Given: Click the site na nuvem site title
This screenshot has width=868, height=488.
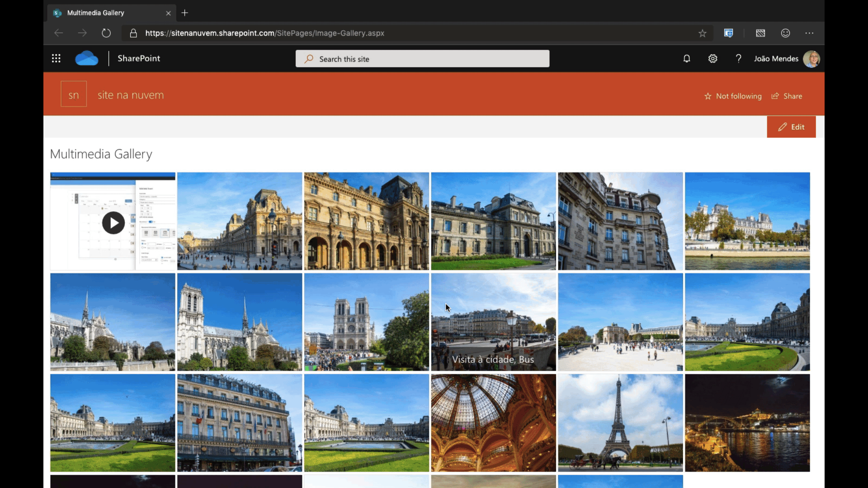Looking at the screenshot, I should tap(131, 95).
